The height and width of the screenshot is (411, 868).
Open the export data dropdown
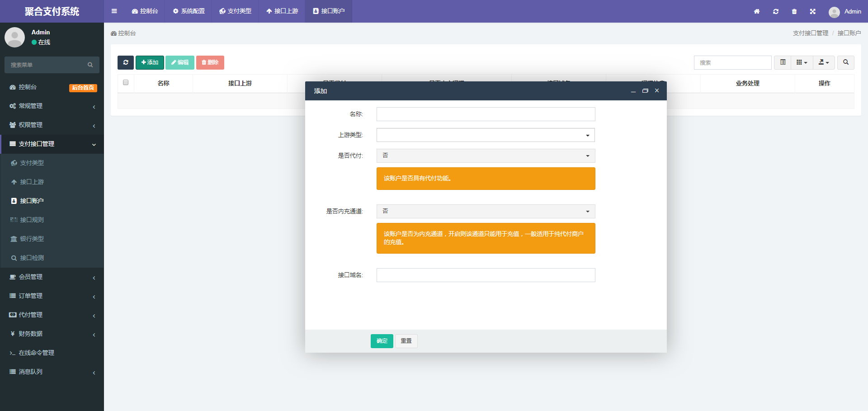tap(824, 62)
